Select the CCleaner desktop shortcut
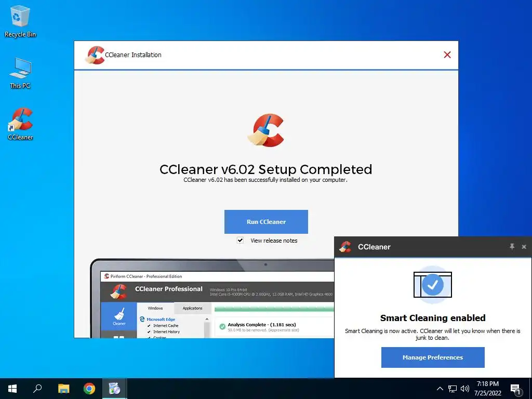This screenshot has height=399, width=532. click(20, 124)
